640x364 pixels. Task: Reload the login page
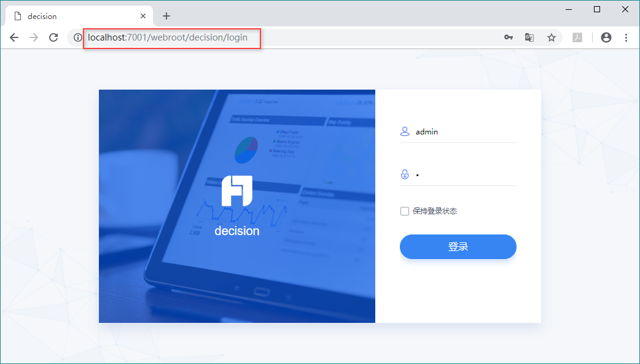[53, 37]
